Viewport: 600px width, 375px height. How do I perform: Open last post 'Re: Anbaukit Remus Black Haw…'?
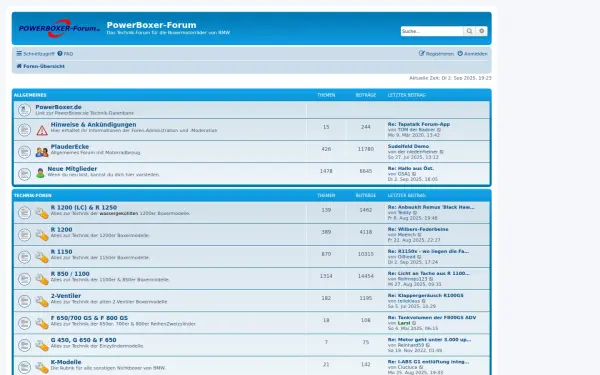(431, 207)
